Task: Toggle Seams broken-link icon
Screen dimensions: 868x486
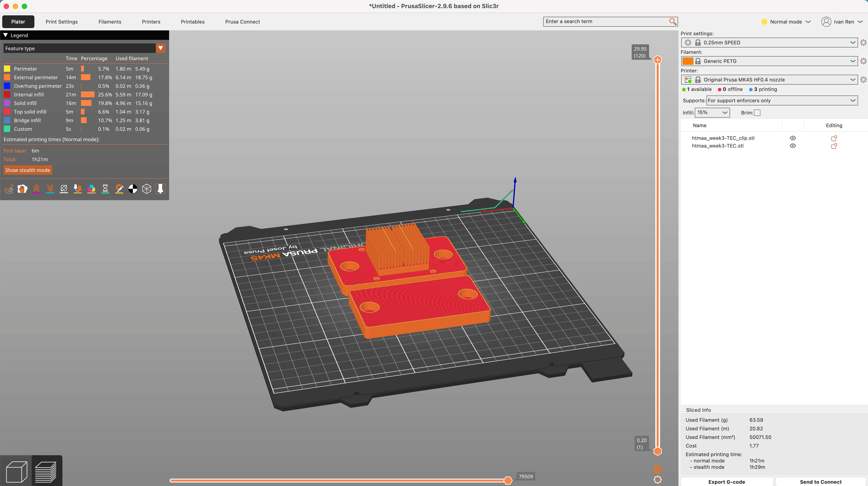Action: point(64,189)
